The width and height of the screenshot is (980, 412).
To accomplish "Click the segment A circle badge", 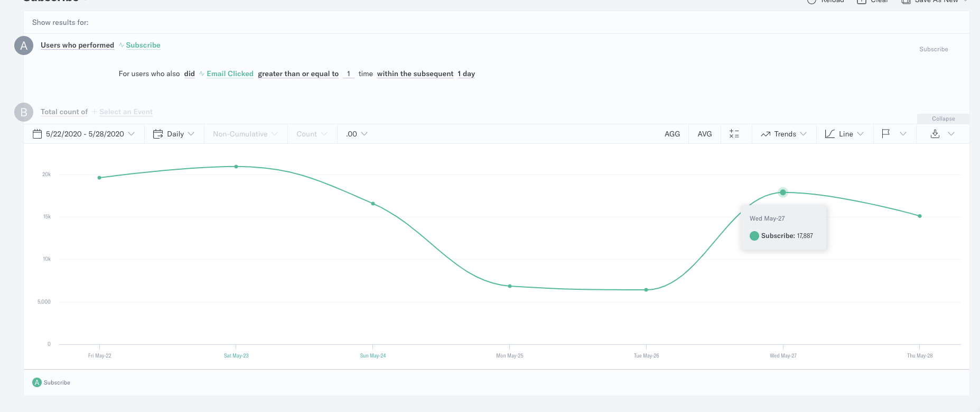I will pyautogui.click(x=24, y=45).
